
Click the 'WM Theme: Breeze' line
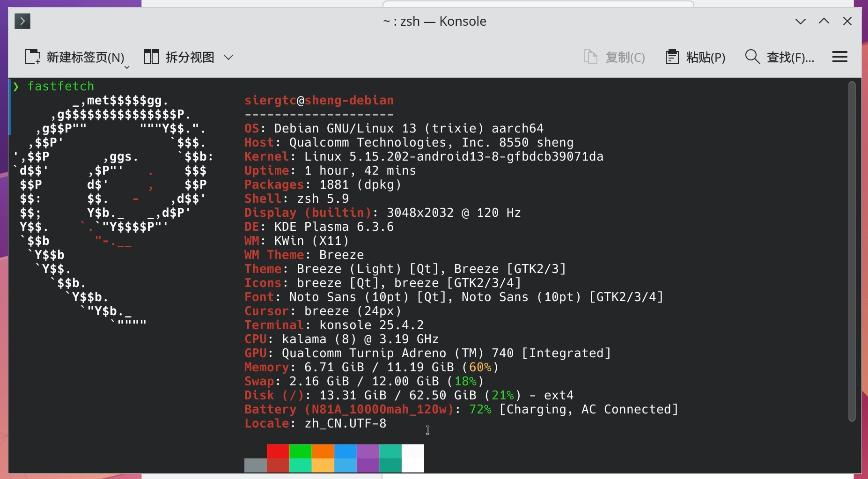click(304, 255)
